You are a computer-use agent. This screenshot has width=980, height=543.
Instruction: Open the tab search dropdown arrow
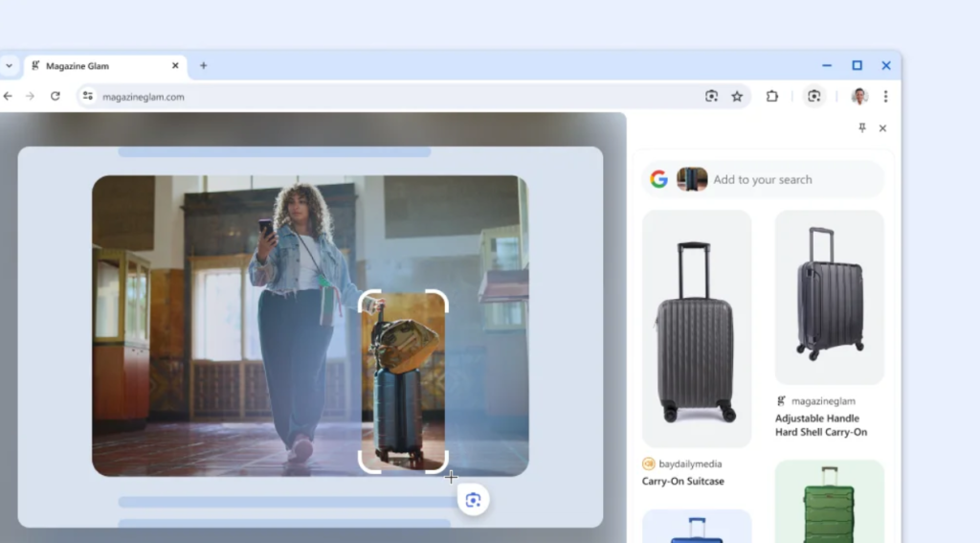(x=10, y=66)
